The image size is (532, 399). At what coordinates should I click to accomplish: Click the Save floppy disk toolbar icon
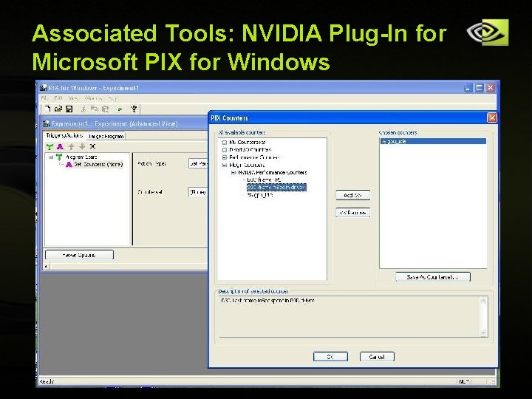pyautogui.click(x=69, y=109)
